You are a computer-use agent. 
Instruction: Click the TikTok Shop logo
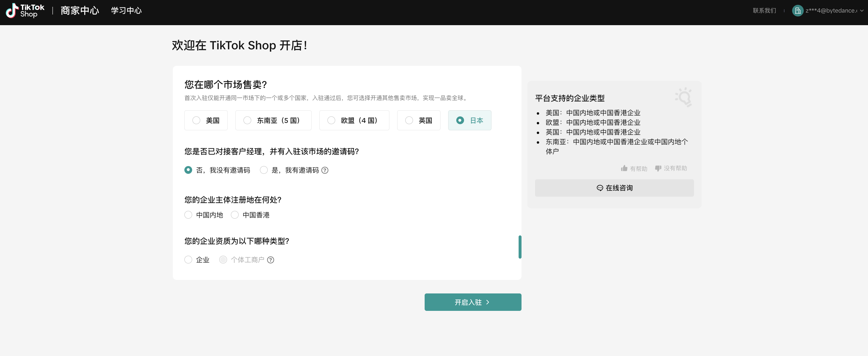coord(25,11)
